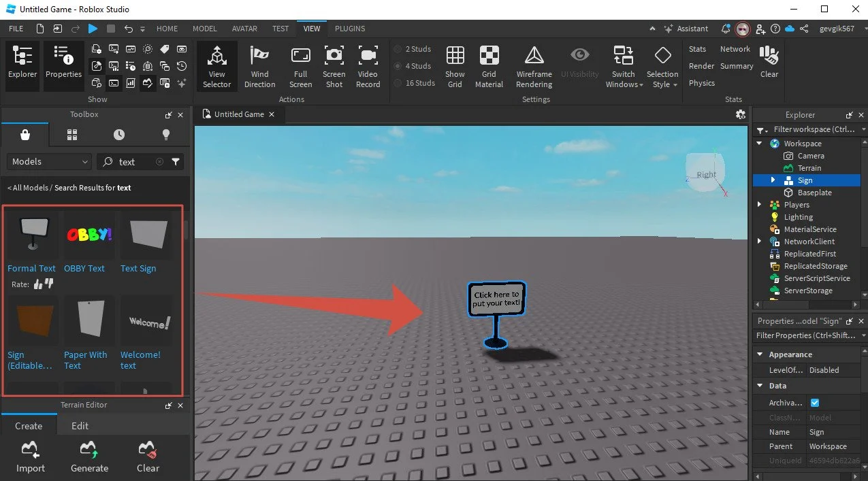Click the Toolbox search filter funnel icon
Viewport: 868px width, 481px height.
point(176,162)
